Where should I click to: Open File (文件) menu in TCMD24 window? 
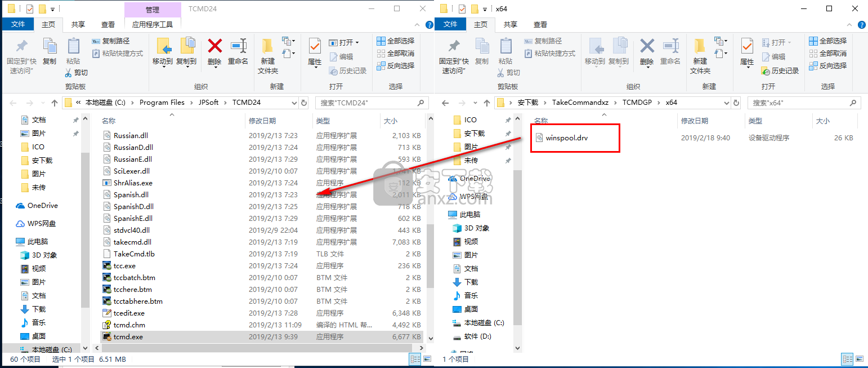coord(19,24)
